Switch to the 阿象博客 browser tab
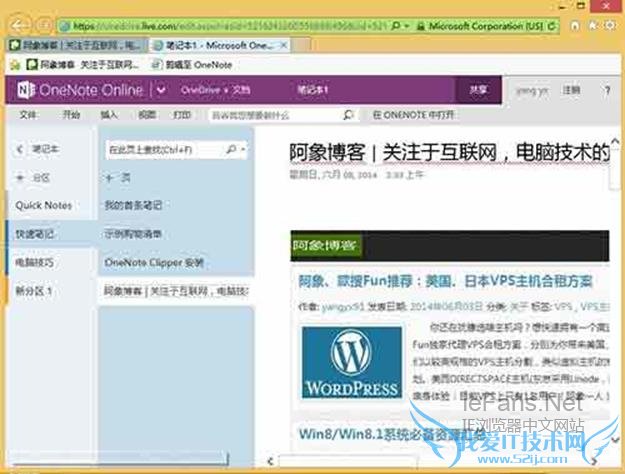Viewport: 625px width, 474px height. pyautogui.click(x=77, y=45)
